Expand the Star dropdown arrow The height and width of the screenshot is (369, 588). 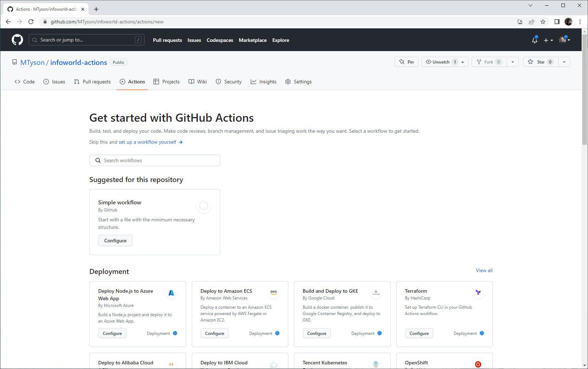(x=564, y=62)
